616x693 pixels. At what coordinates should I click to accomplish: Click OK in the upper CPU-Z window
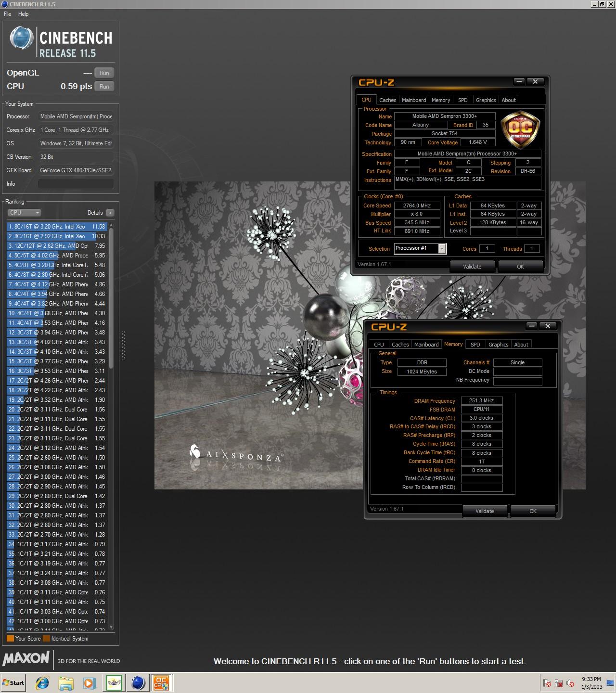click(x=520, y=267)
